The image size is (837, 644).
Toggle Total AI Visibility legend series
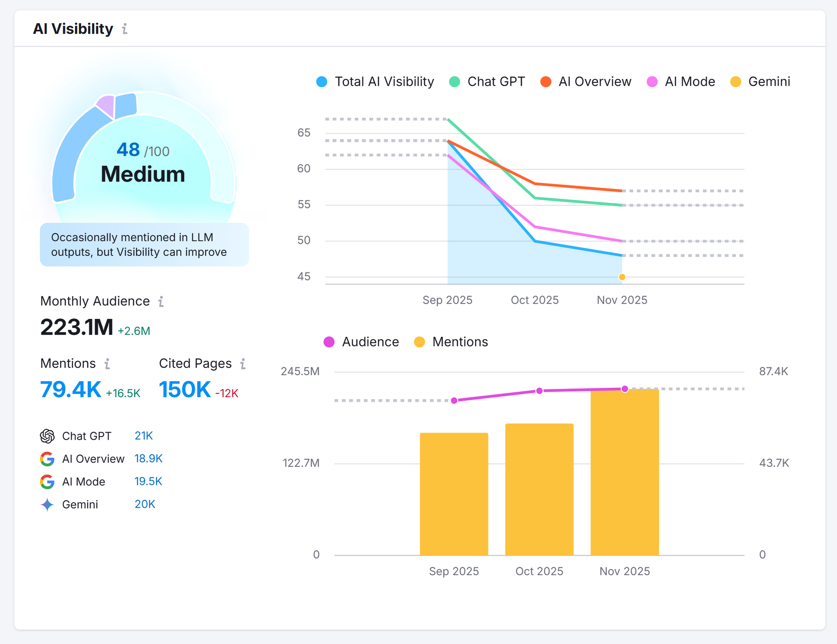375,82
